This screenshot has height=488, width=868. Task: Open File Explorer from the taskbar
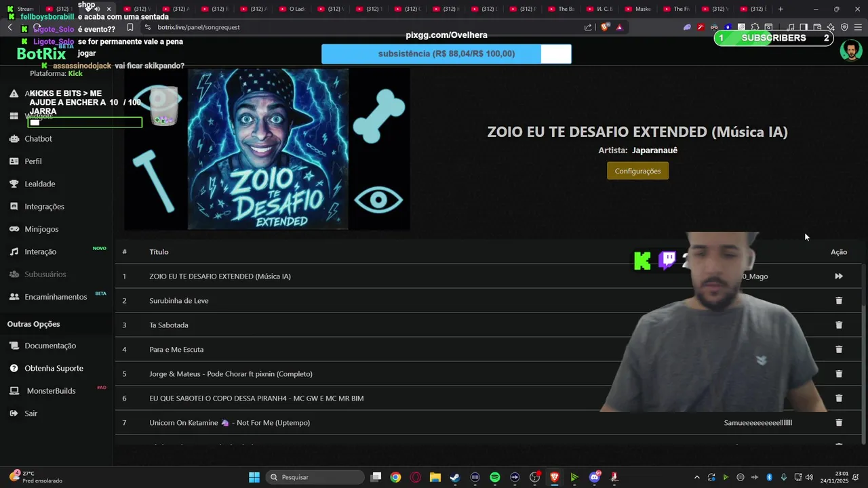tap(435, 477)
